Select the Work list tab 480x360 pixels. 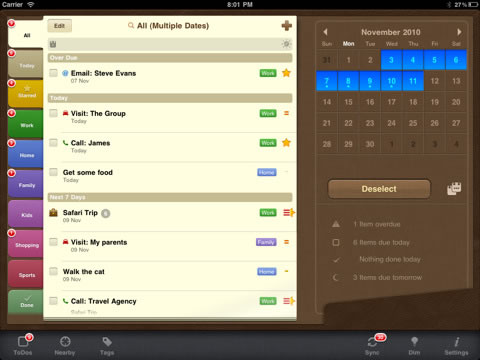tap(26, 124)
